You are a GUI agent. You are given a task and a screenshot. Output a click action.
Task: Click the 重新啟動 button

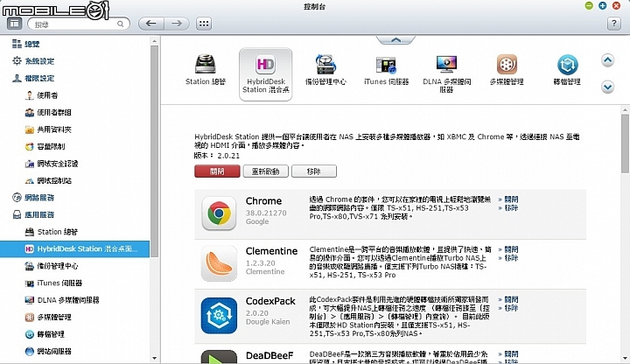(x=266, y=171)
